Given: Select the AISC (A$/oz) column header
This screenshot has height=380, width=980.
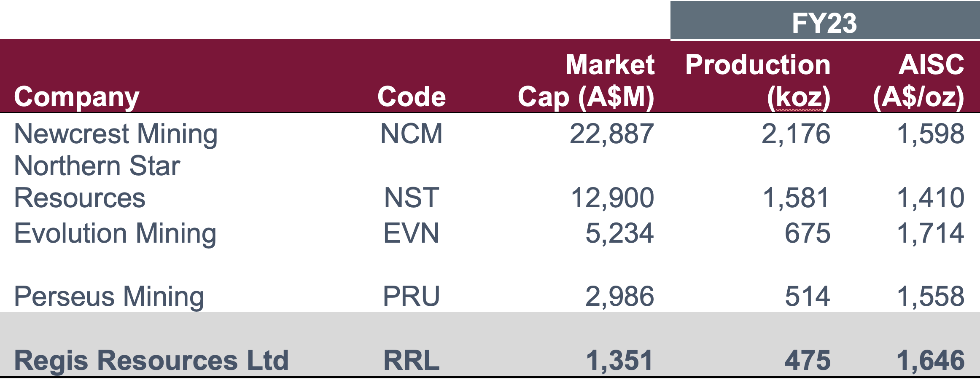Looking at the screenshot, I should 919,81.
